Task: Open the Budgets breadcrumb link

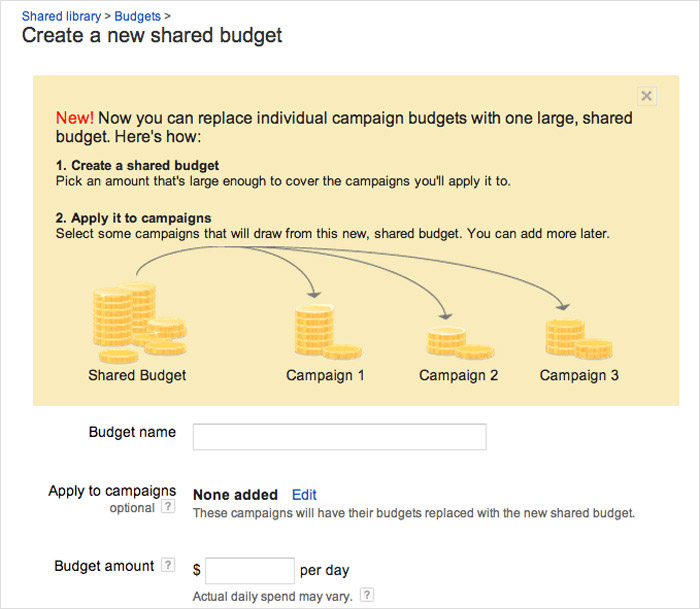Action: (x=138, y=16)
